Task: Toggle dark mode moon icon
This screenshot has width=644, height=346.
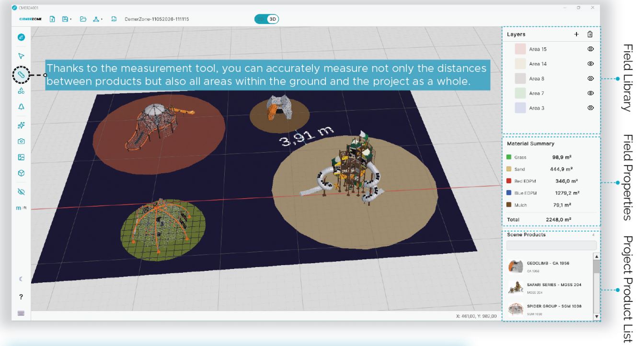Action: point(21,279)
